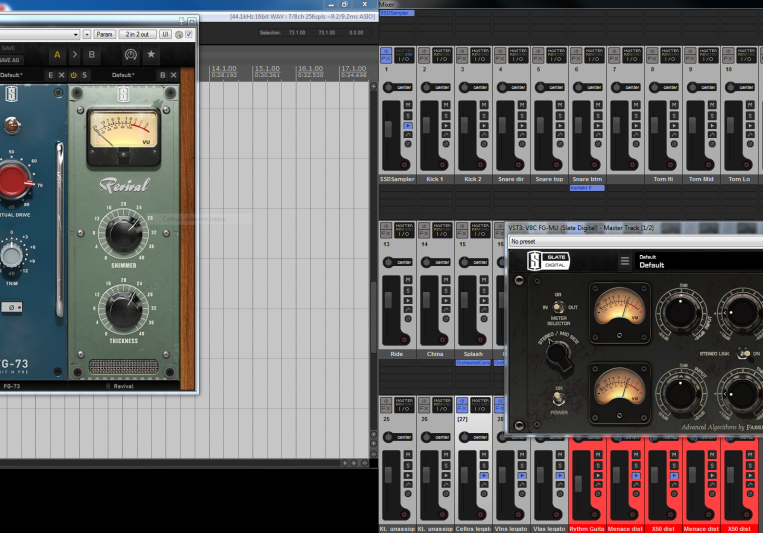
Task: Solo the Tom Lo mixer track
Action: click(749, 115)
